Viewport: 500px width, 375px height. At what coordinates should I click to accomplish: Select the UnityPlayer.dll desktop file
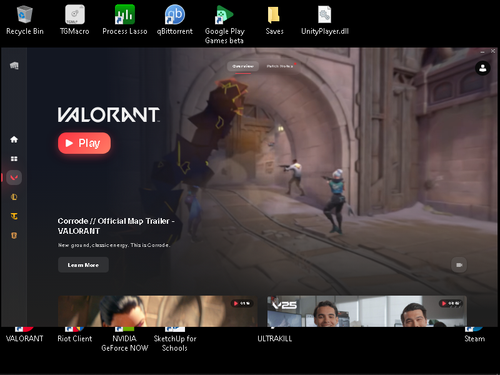pyautogui.click(x=325, y=20)
